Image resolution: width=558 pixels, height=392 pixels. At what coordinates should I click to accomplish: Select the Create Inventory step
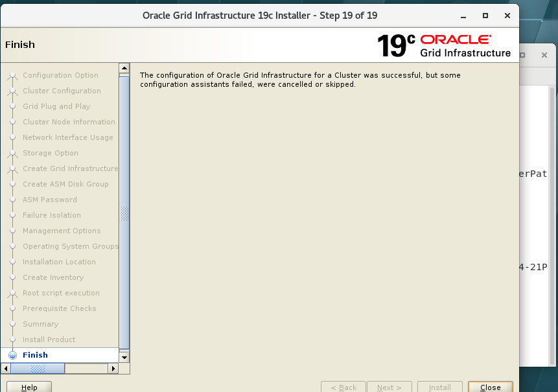coord(53,277)
